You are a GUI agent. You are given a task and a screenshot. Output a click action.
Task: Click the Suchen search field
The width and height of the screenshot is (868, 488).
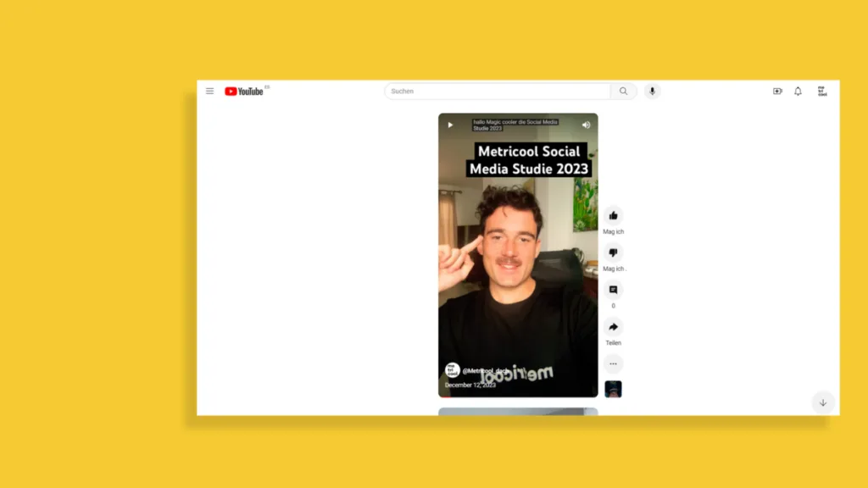click(x=498, y=91)
